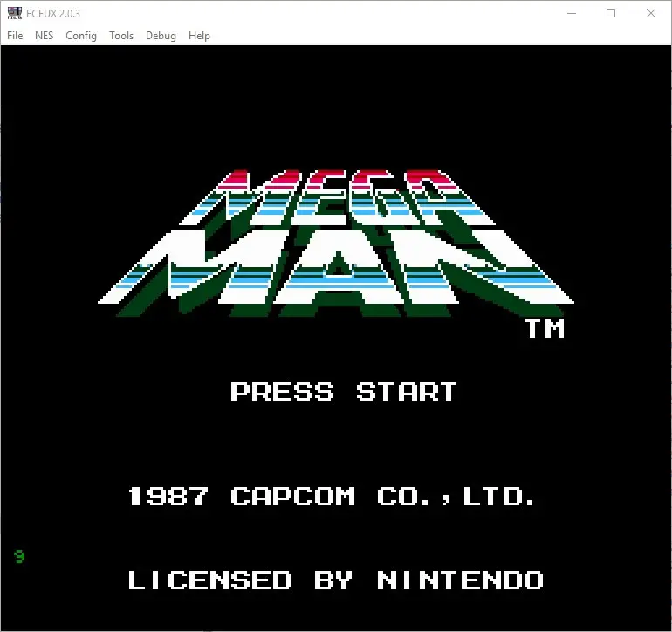Minimize the FCEUX window
Viewport: 672px width, 632px height.
pyautogui.click(x=572, y=13)
